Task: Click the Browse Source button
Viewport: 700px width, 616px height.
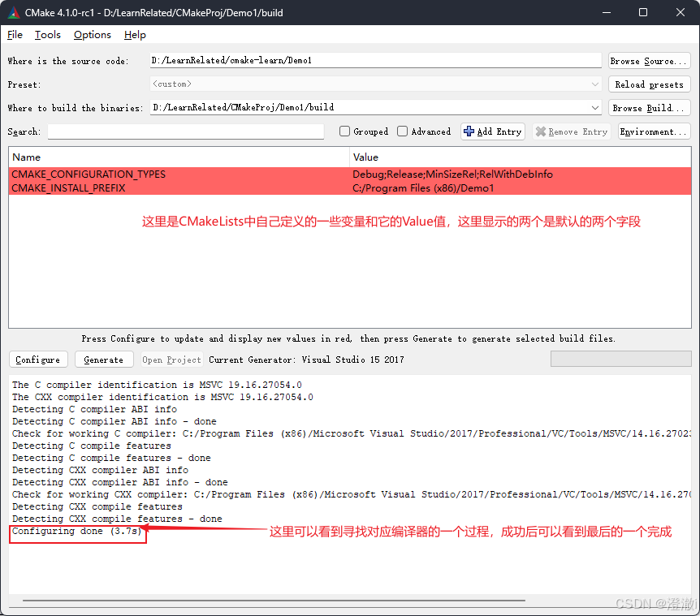Action: coord(649,61)
